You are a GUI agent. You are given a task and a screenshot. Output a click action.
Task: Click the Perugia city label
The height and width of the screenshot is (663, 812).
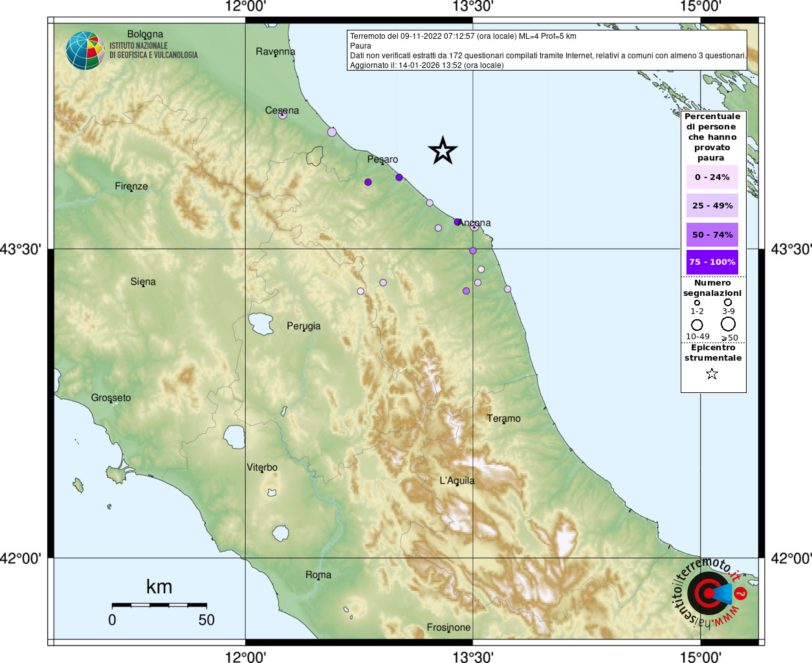[303, 326]
